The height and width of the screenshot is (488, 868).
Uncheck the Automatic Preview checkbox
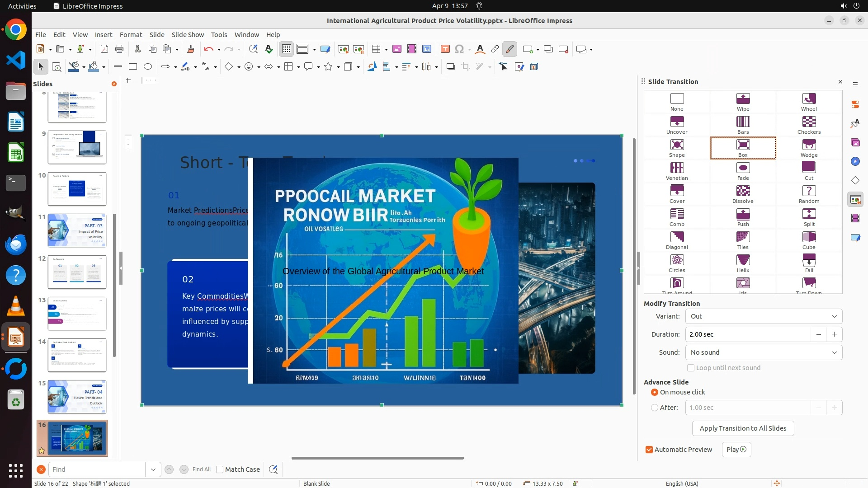pyautogui.click(x=649, y=450)
